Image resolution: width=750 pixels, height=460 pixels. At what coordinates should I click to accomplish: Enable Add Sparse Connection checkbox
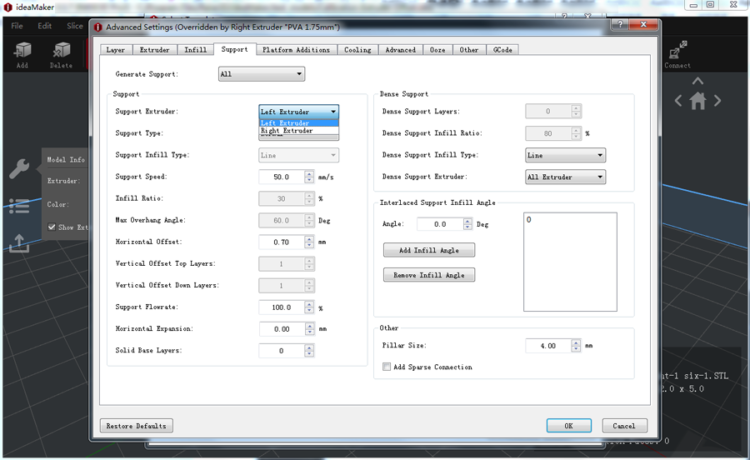[386, 367]
